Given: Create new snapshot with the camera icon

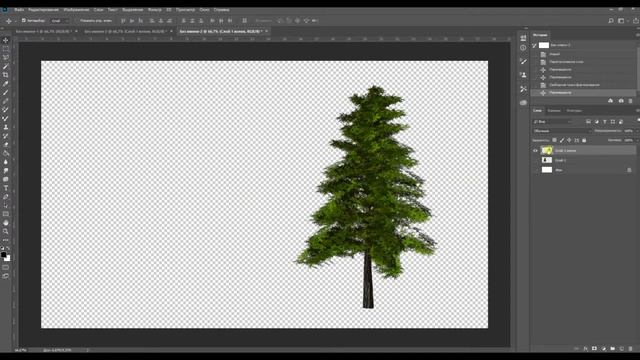Looking at the screenshot, I should (621, 101).
